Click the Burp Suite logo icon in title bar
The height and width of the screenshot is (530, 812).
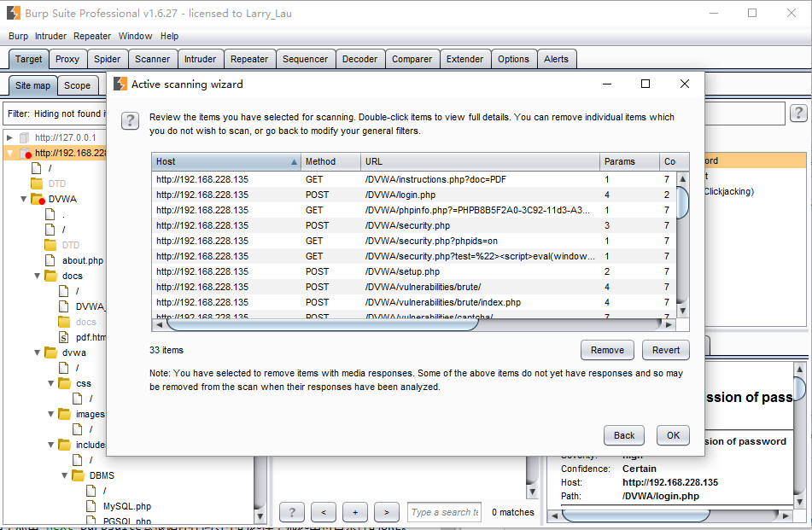[14, 13]
